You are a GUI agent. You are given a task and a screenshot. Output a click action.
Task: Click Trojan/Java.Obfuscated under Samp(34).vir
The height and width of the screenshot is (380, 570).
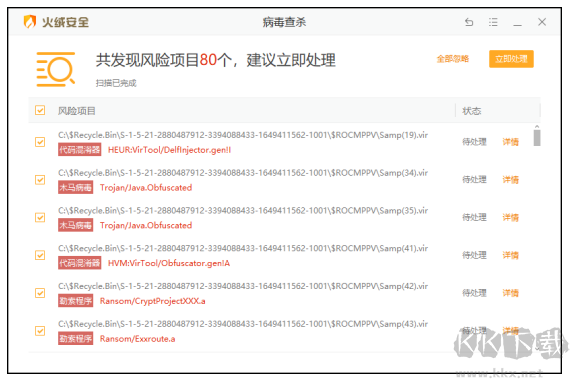146,188
